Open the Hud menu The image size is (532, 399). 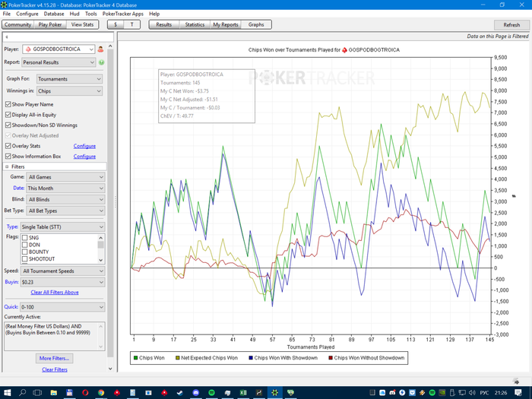point(74,14)
